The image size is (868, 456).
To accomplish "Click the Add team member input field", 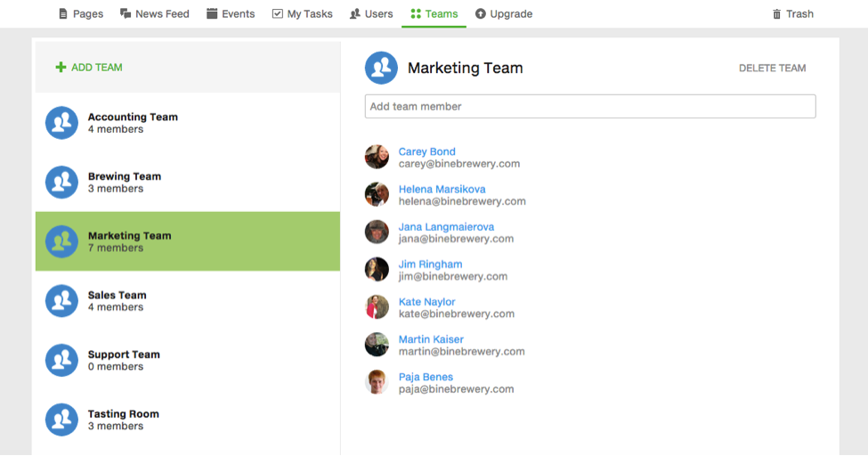I will tap(589, 107).
